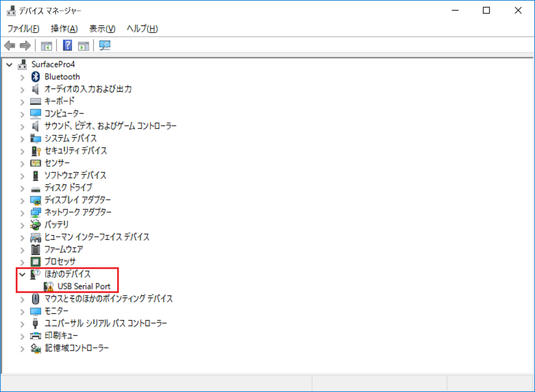535x392 pixels.
Task: Click the コンピューター monitor icon
Action: tap(36, 113)
